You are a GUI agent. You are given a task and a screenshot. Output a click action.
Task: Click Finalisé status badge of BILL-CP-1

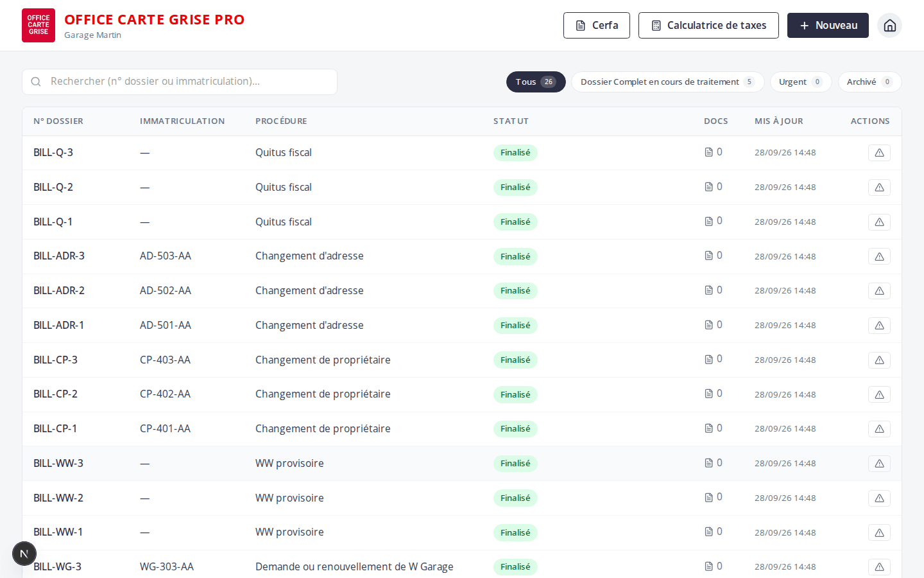click(515, 429)
